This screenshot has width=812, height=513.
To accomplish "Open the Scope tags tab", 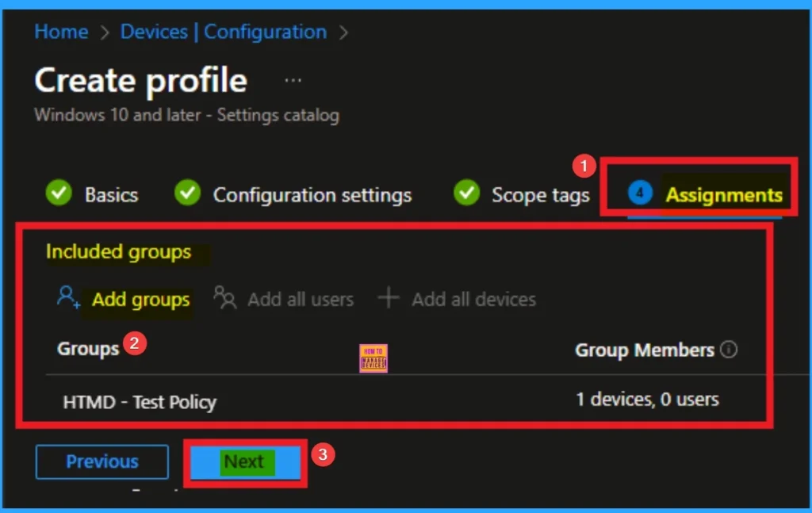I will point(540,194).
